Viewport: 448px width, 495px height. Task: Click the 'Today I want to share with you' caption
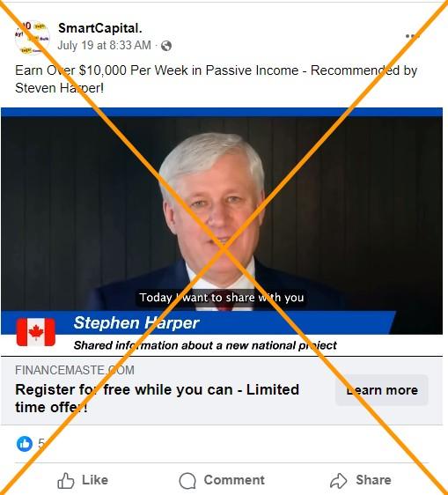coord(222,298)
